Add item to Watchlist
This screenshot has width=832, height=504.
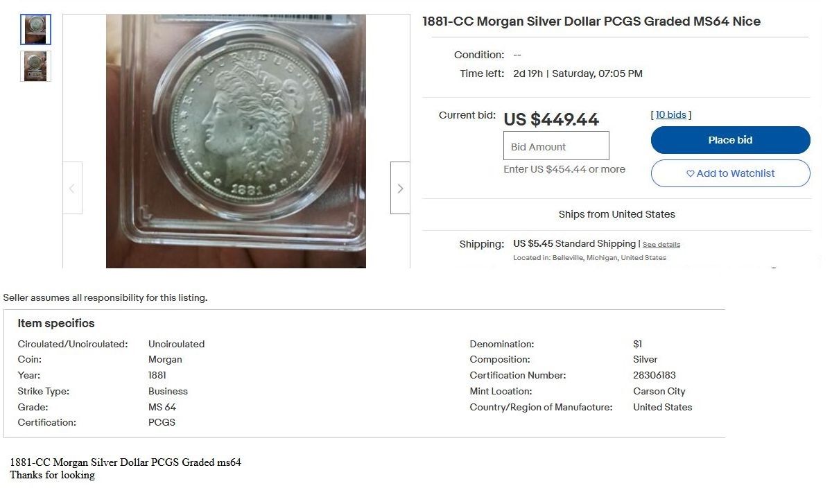pyautogui.click(x=730, y=173)
